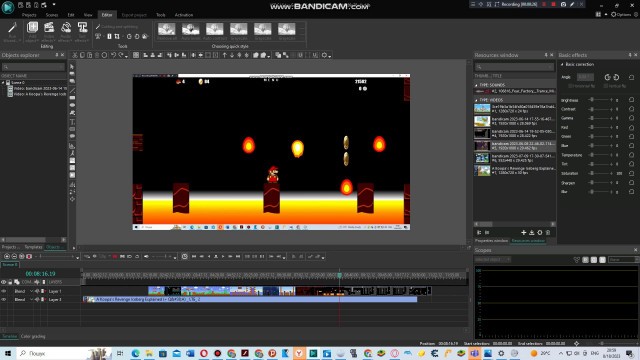Click the timeline zoom-in plus icon
The width and height of the screenshot is (640, 360).
[x=7, y=256]
